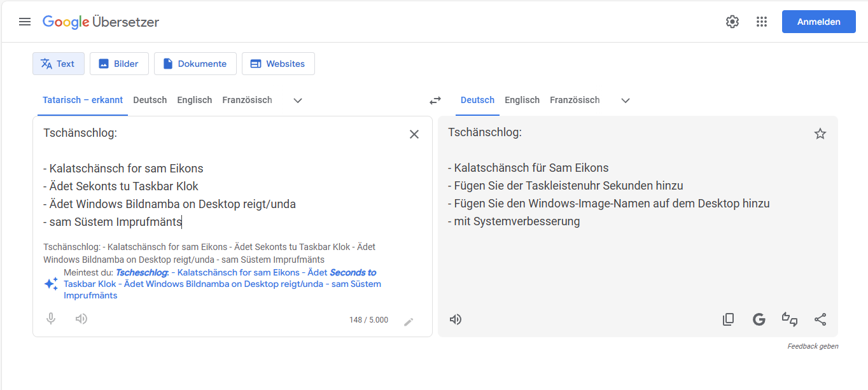
Task: Click translated line 'Kalatschänsch für Sam Eikons'
Action: click(x=528, y=168)
